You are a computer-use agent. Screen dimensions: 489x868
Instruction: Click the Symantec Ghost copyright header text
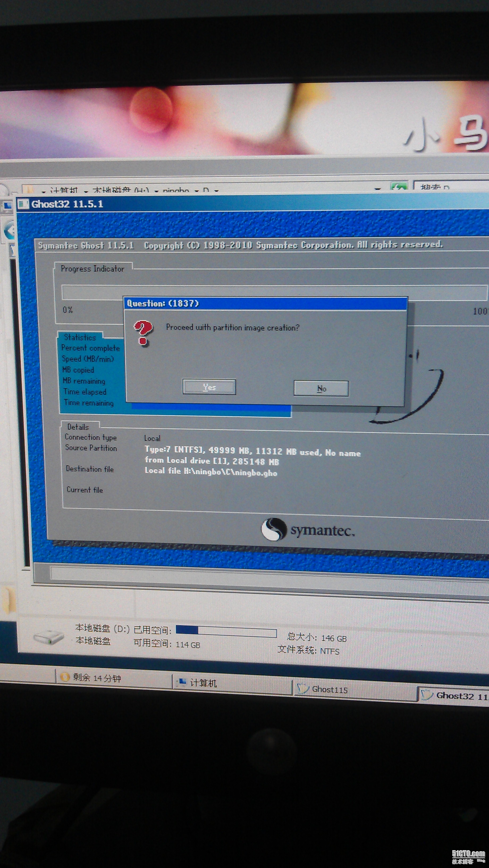pos(240,245)
